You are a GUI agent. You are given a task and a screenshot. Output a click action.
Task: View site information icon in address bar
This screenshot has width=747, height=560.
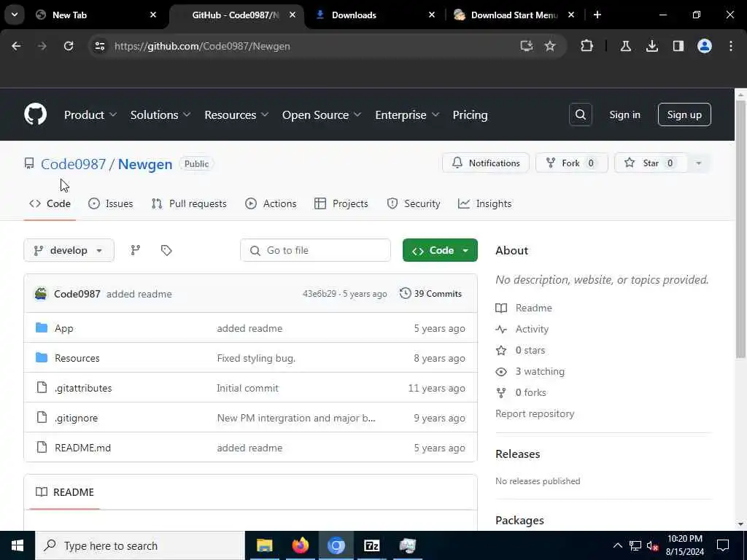99,46
